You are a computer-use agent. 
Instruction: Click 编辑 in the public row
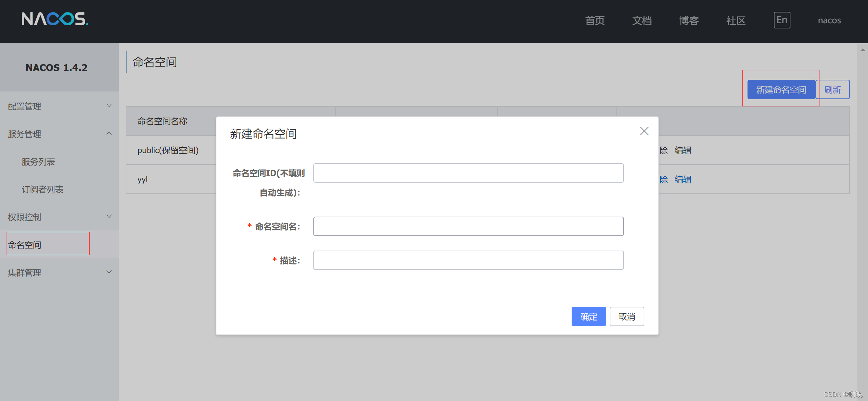[683, 150]
